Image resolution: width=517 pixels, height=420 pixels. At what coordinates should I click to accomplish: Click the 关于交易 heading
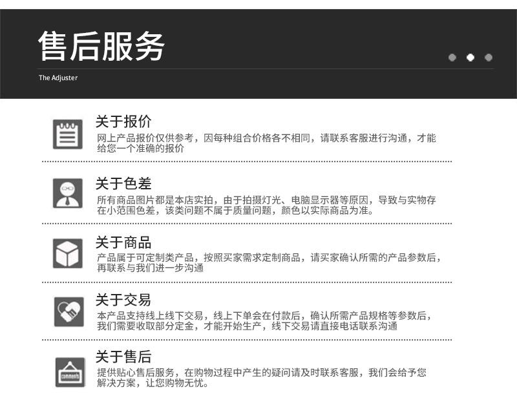click(123, 300)
